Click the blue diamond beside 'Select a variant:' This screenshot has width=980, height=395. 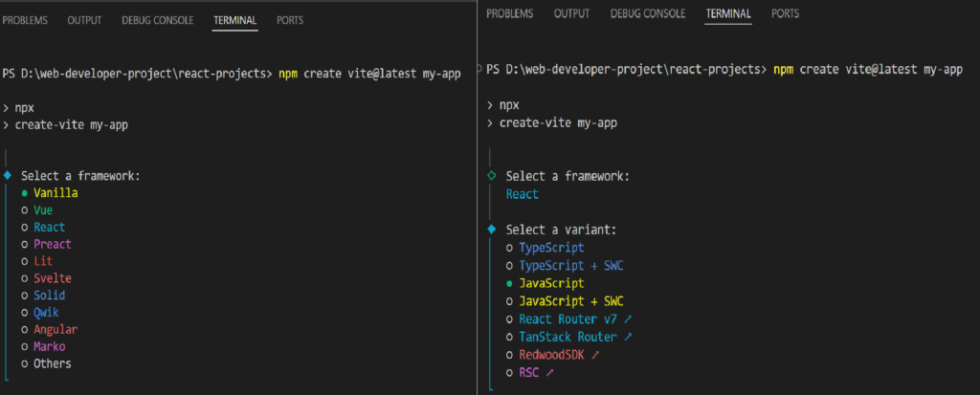click(492, 229)
